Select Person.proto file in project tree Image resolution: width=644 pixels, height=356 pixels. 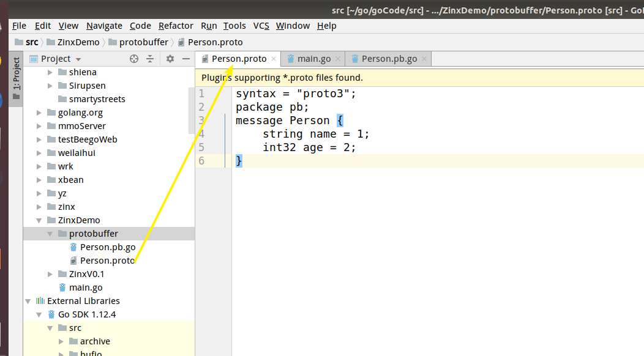[107, 261]
